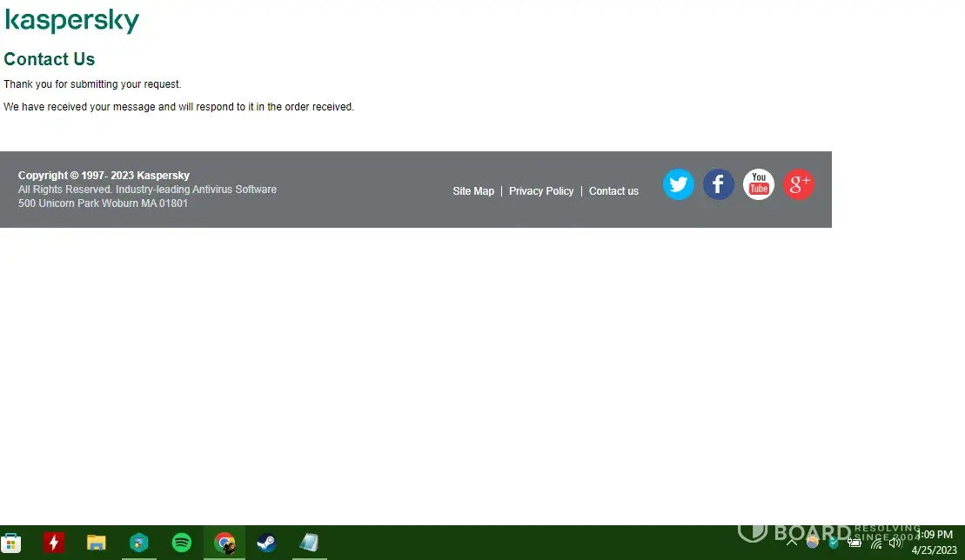Click 'Thank you for submitting your request.' text

[x=92, y=84]
